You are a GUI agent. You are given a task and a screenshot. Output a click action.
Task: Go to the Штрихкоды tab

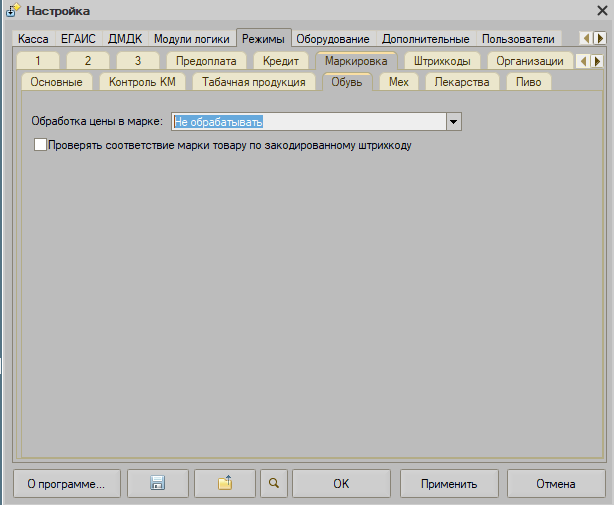(442, 61)
